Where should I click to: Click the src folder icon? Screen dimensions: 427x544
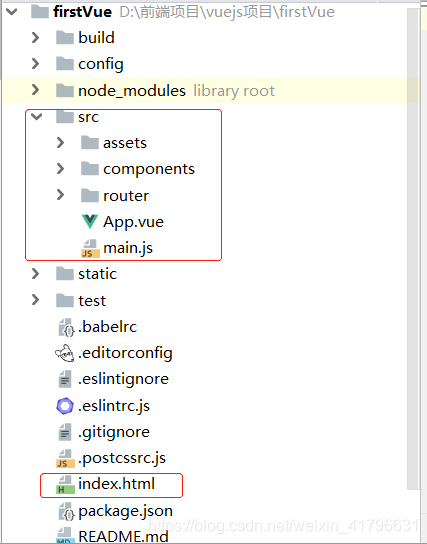tap(65, 117)
